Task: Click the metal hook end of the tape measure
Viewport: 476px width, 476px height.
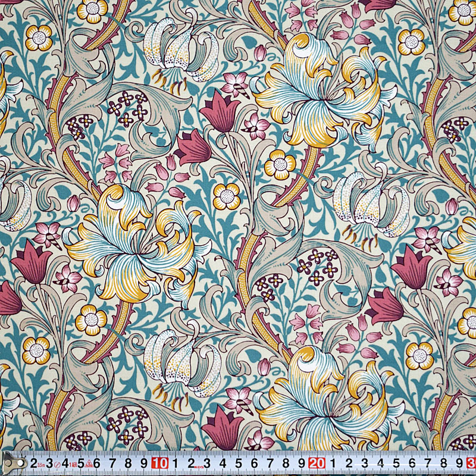Action: pos(8,463)
